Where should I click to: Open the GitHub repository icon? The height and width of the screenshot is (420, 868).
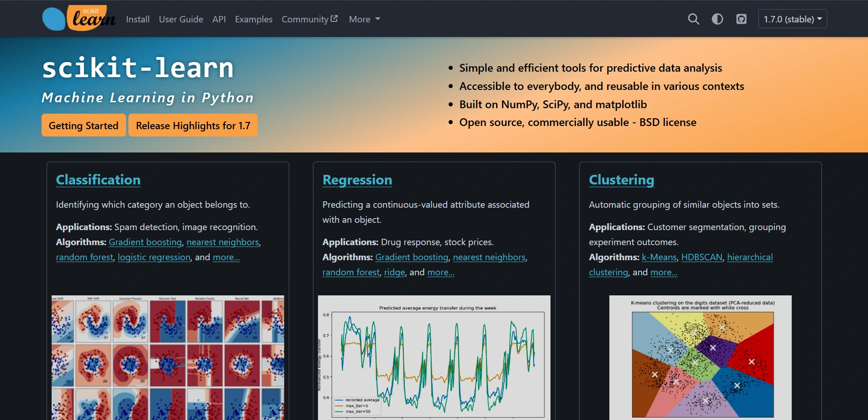[x=741, y=19]
